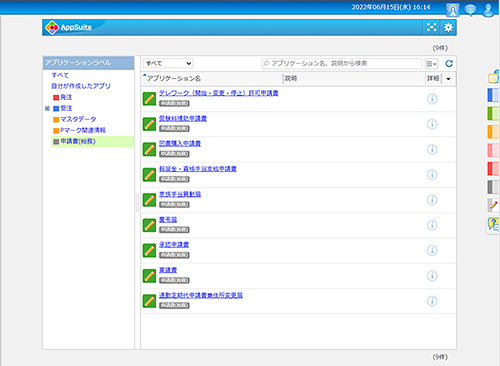
Task: Open the list view mode switcher
Action: pyautogui.click(x=431, y=63)
